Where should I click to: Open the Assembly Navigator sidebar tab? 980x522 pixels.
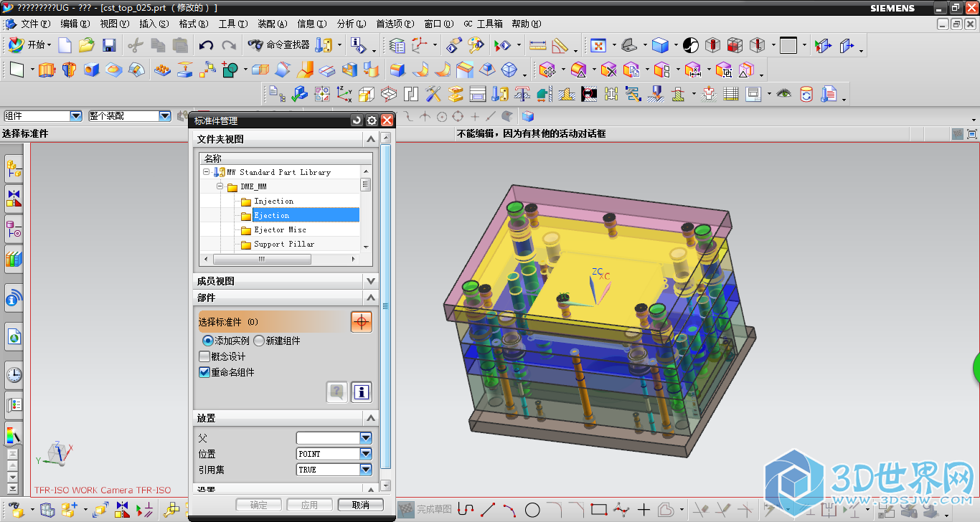click(14, 169)
